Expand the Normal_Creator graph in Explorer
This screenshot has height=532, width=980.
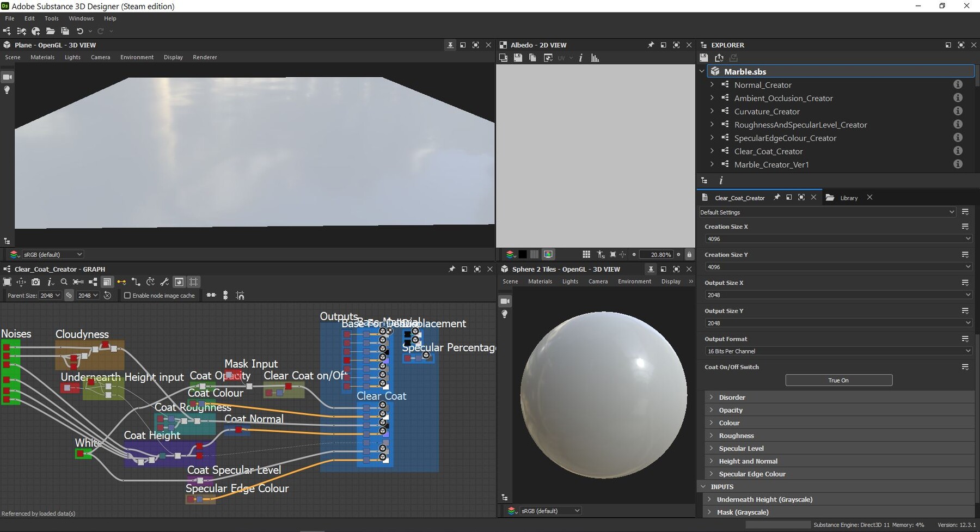(x=712, y=84)
